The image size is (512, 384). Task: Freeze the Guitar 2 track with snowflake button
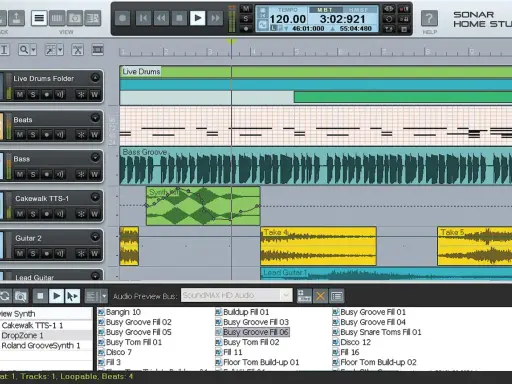81,254
